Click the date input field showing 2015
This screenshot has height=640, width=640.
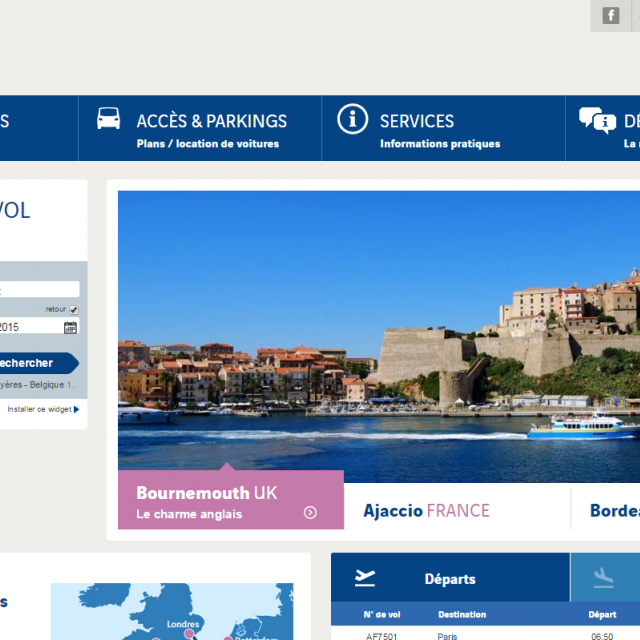(x=28, y=327)
